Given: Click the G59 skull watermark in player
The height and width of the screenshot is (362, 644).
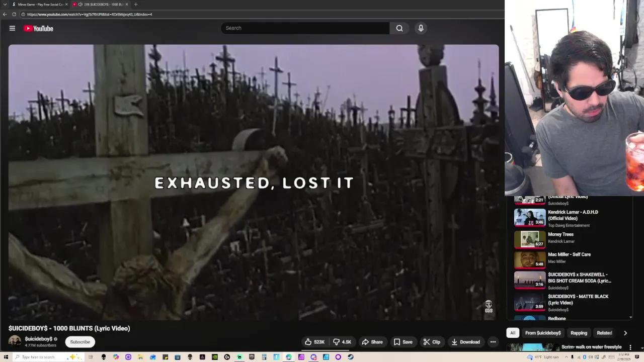Looking at the screenshot, I should [x=489, y=307].
